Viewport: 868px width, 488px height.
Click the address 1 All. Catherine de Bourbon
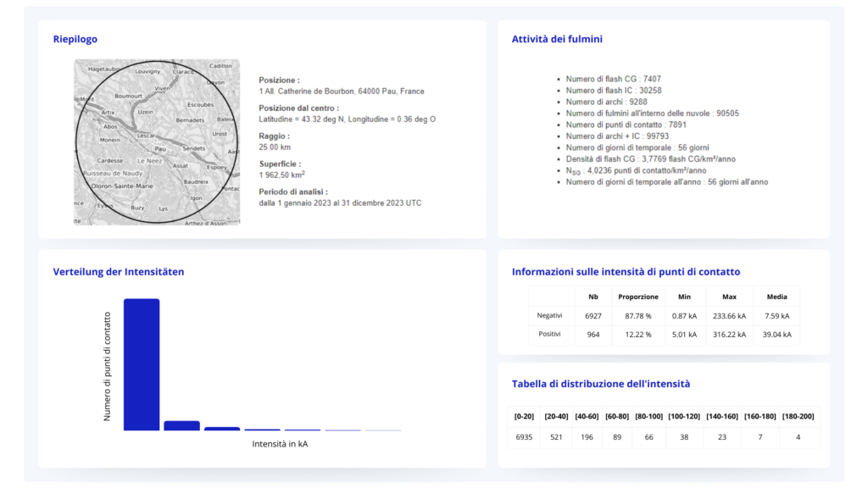click(x=342, y=91)
